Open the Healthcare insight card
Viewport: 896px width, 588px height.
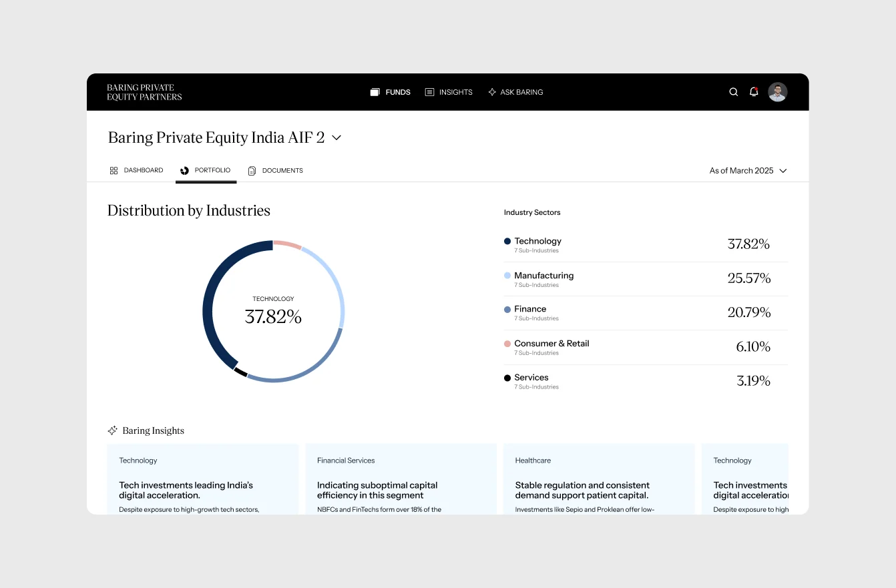pos(599,479)
